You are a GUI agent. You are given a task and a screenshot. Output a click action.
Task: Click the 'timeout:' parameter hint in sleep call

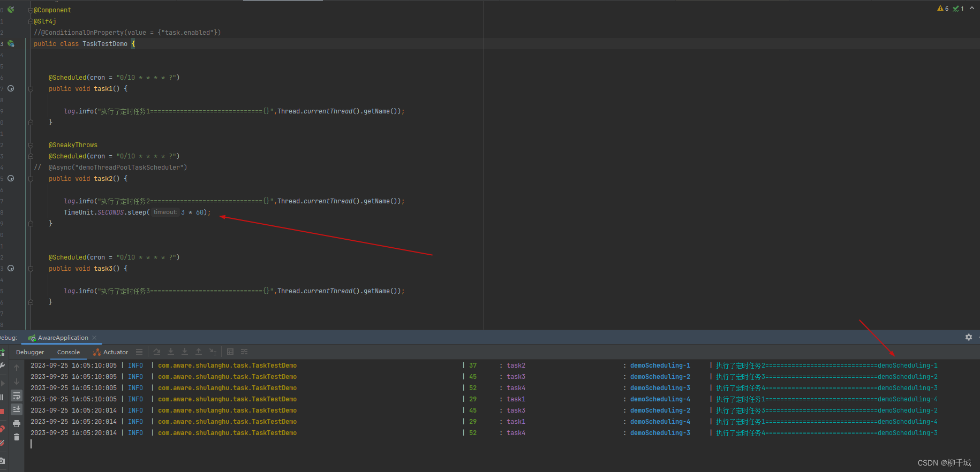[x=165, y=212]
